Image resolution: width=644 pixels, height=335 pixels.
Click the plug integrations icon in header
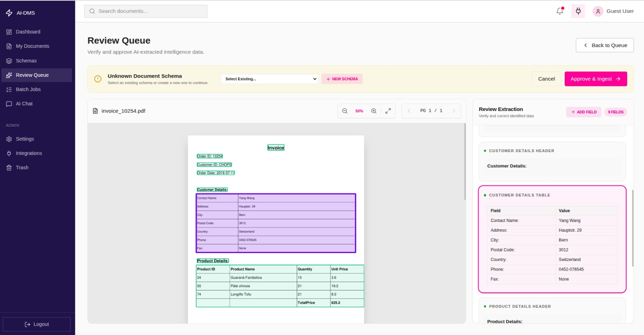578,11
